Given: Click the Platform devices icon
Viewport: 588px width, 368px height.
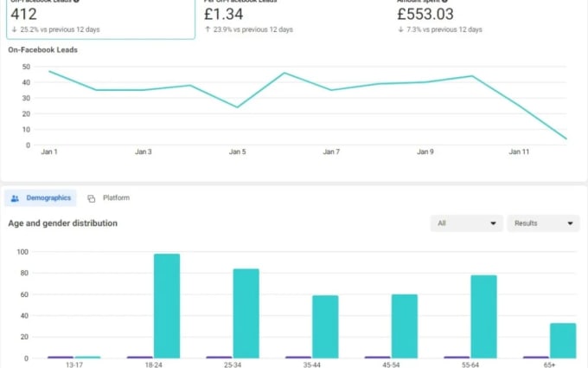Looking at the screenshot, I should coord(92,198).
